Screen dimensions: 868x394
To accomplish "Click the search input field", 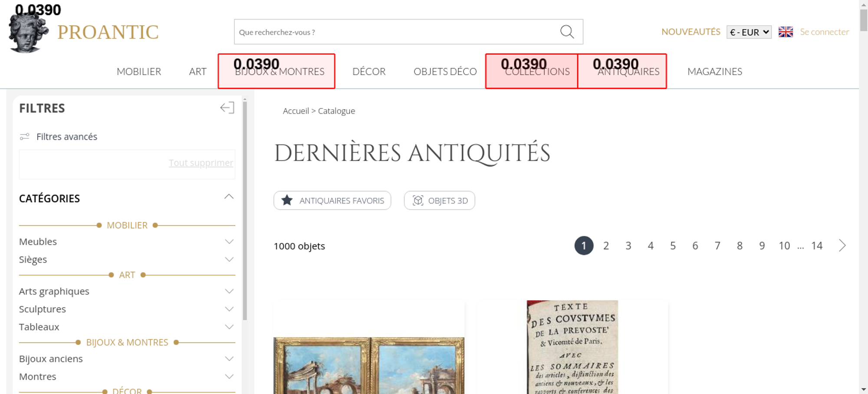I will (395, 32).
